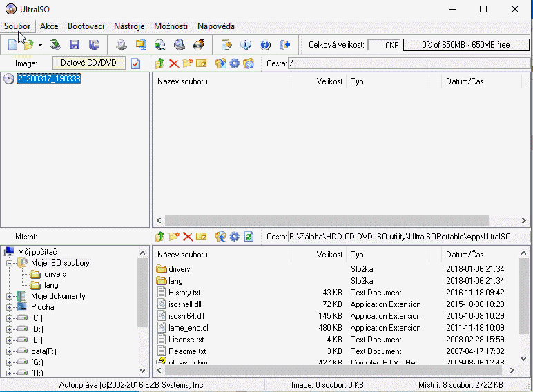Screen dimensions: 533x392
Task: Open the Akce menu
Action: [49, 26]
